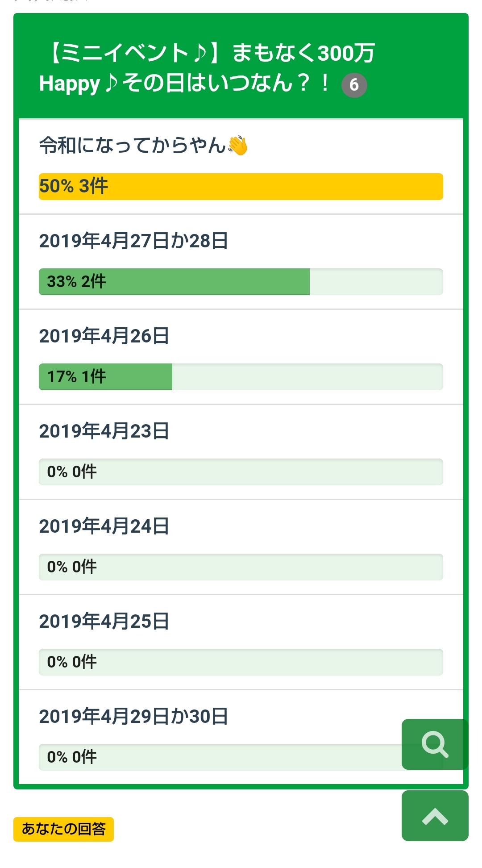Image resolution: width=482 pixels, height=868 pixels.
Task: Select the 2019年4月23日 answer
Action: pyautogui.click(x=104, y=431)
